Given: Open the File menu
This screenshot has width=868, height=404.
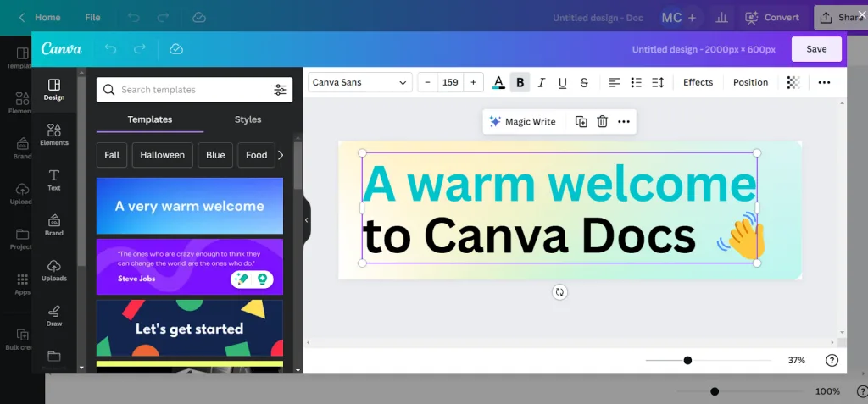Looking at the screenshot, I should pyautogui.click(x=92, y=17).
